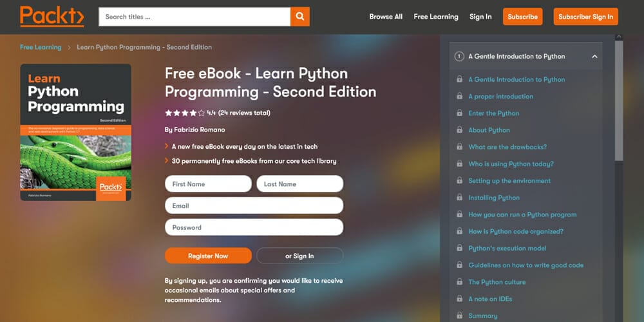644x322 pixels.
Task: Click the page scrollbar thumb
Action: pyautogui.click(x=619, y=100)
